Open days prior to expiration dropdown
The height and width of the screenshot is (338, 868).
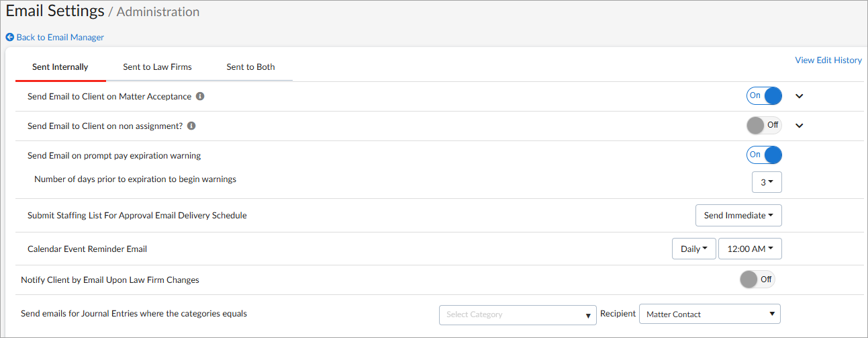click(767, 182)
